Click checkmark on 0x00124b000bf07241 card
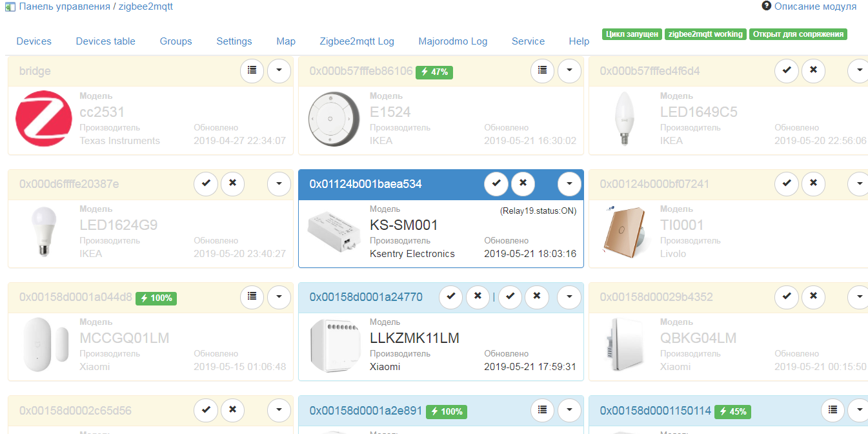Image resolution: width=868 pixels, height=434 pixels. [786, 183]
